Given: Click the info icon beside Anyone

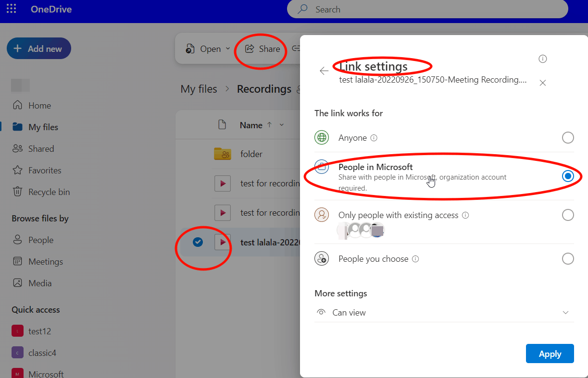Looking at the screenshot, I should [374, 138].
